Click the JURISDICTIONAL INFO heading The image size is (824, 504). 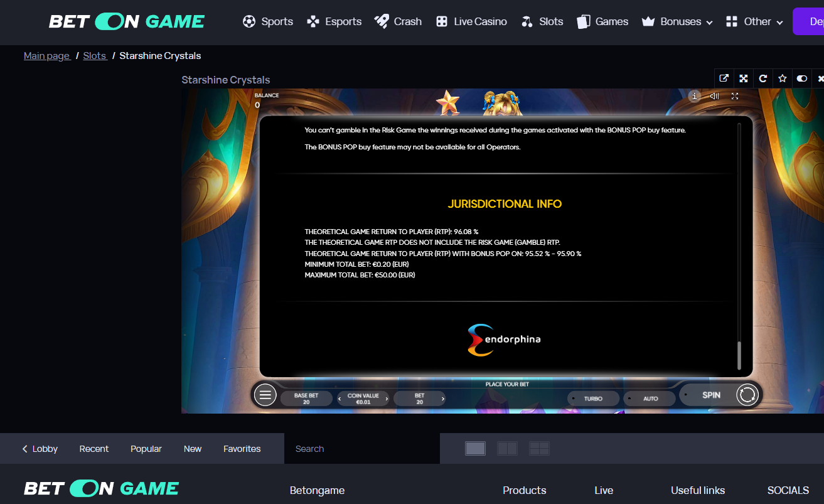tap(505, 204)
